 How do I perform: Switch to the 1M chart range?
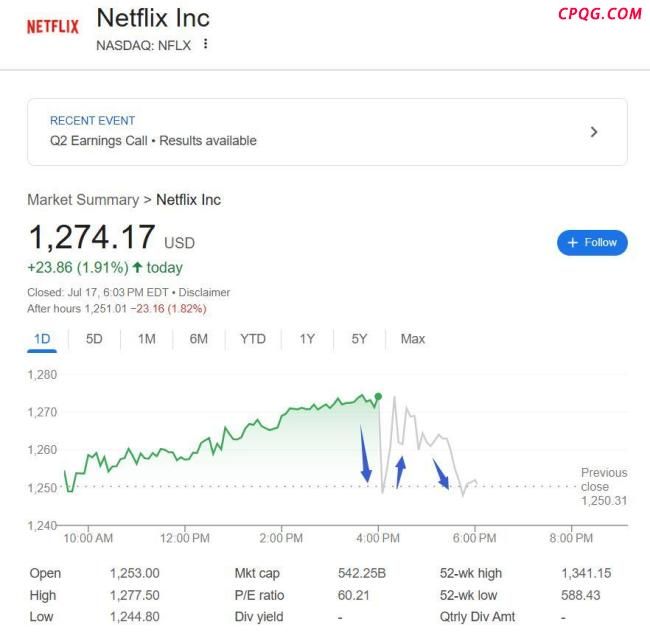147,339
